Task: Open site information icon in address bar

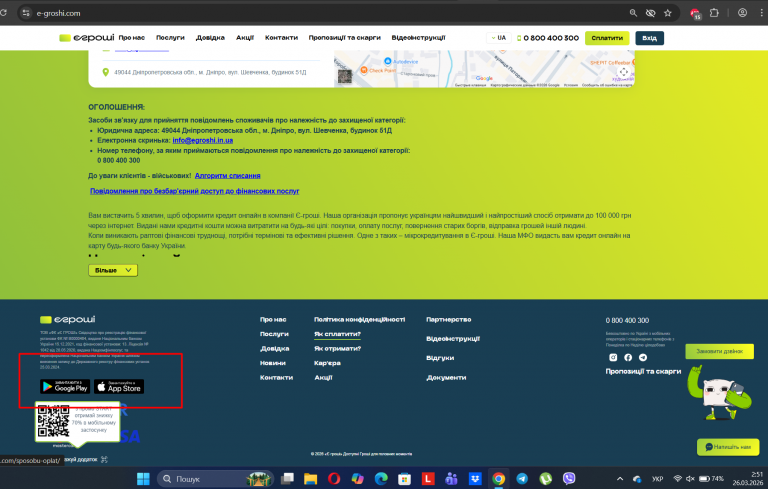Action: (26, 13)
